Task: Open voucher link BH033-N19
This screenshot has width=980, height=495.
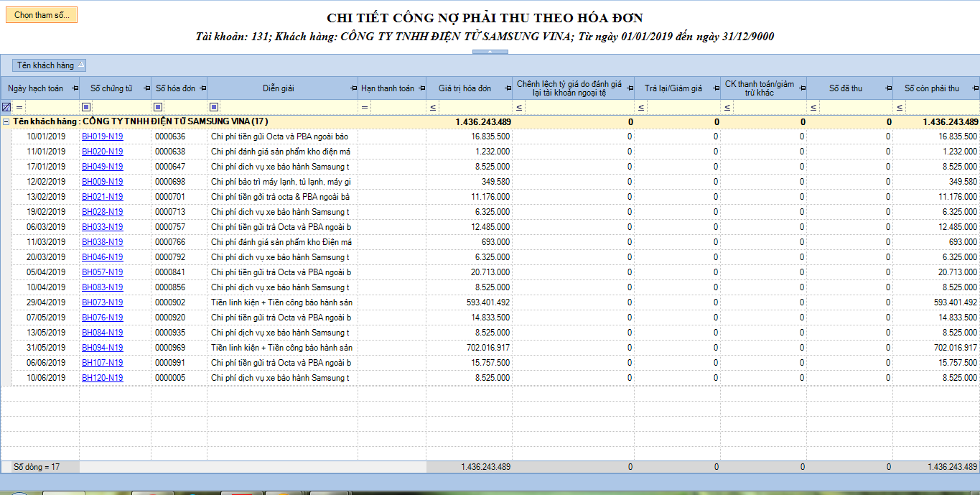Action: (x=102, y=227)
